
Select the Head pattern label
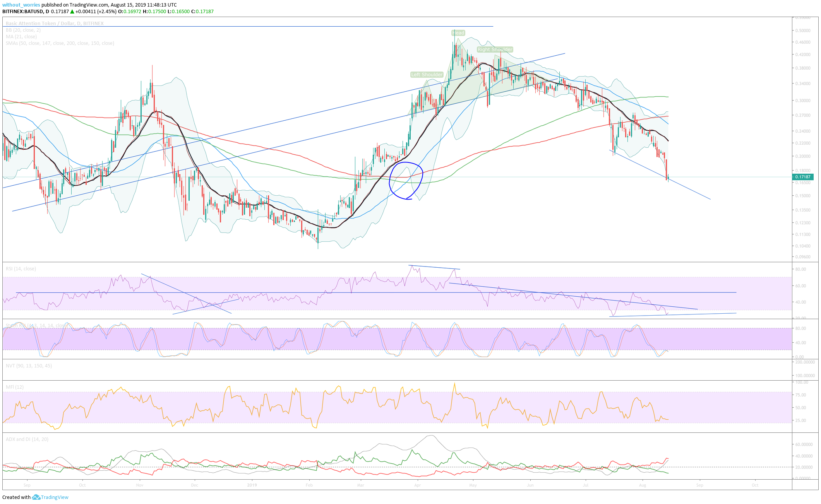click(x=458, y=33)
